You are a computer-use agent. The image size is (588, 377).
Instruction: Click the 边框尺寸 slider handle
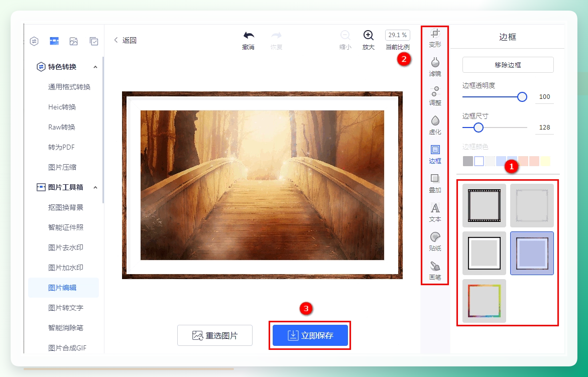click(x=478, y=128)
